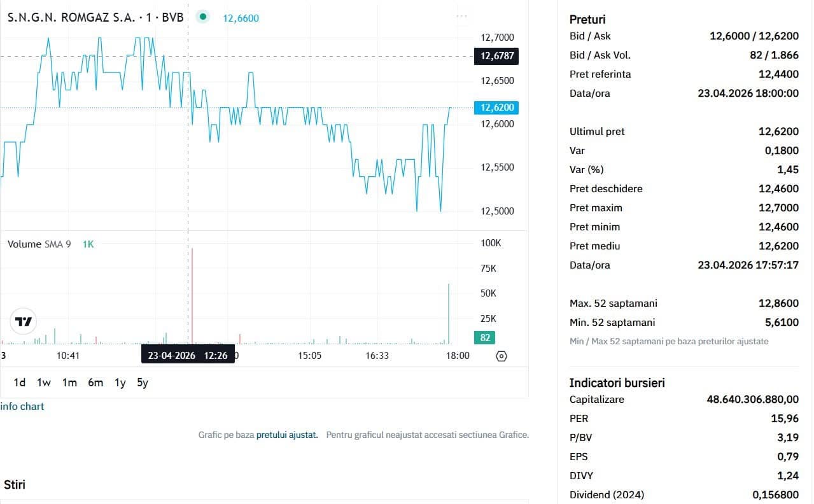Select the 1d time range
814x504 pixels.
(20, 382)
